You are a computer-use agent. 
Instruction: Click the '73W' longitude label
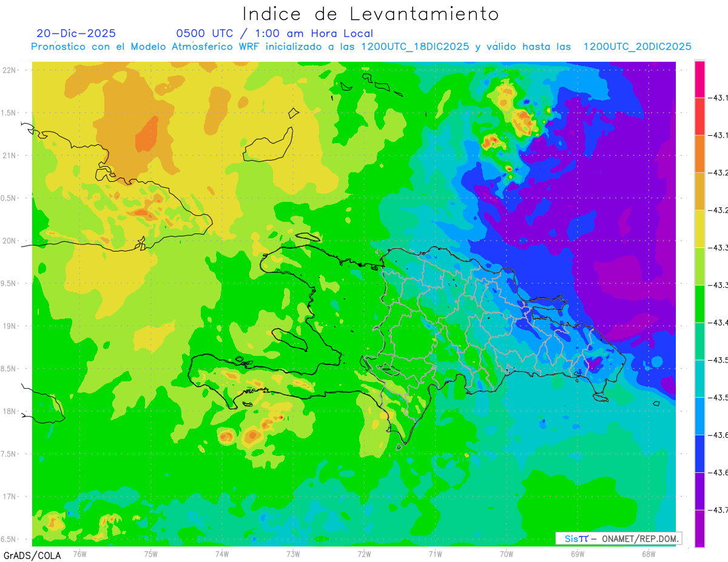(293, 554)
